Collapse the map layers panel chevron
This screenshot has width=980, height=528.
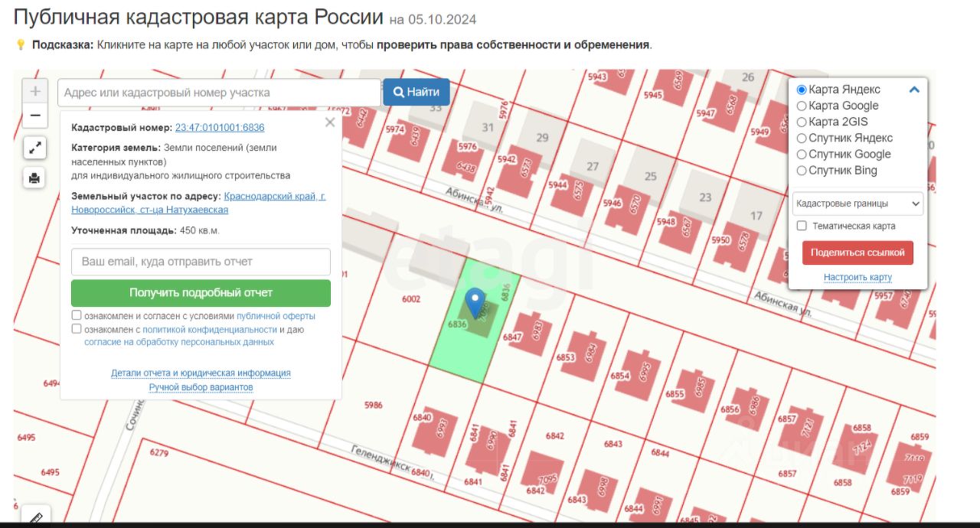(914, 90)
